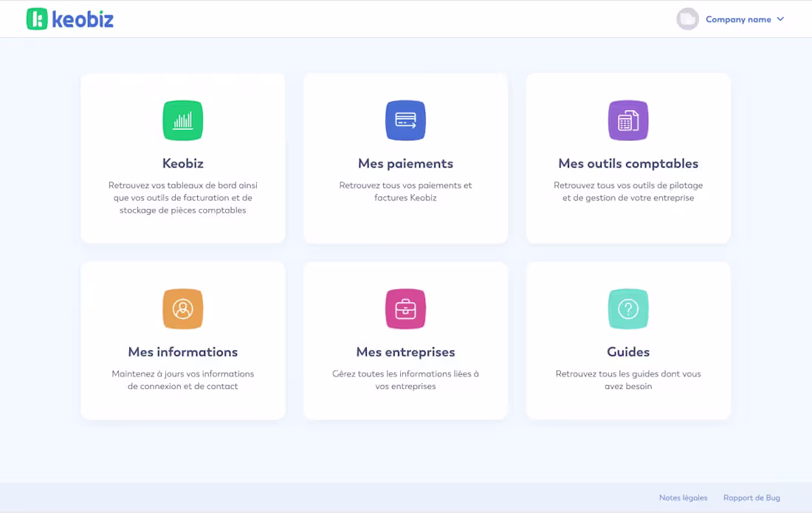
Task: Expand the Company name dropdown menu
Action: click(740, 20)
